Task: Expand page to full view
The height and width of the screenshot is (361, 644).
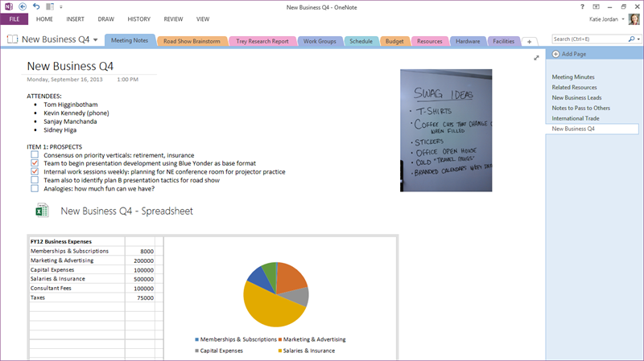Action: tap(537, 58)
